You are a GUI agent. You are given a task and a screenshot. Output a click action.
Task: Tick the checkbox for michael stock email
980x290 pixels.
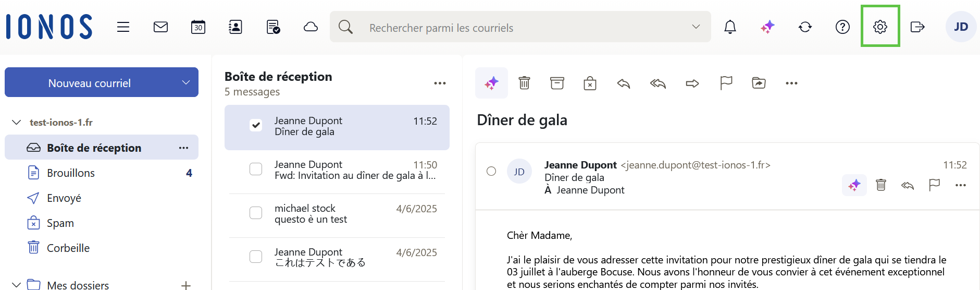[x=256, y=213]
